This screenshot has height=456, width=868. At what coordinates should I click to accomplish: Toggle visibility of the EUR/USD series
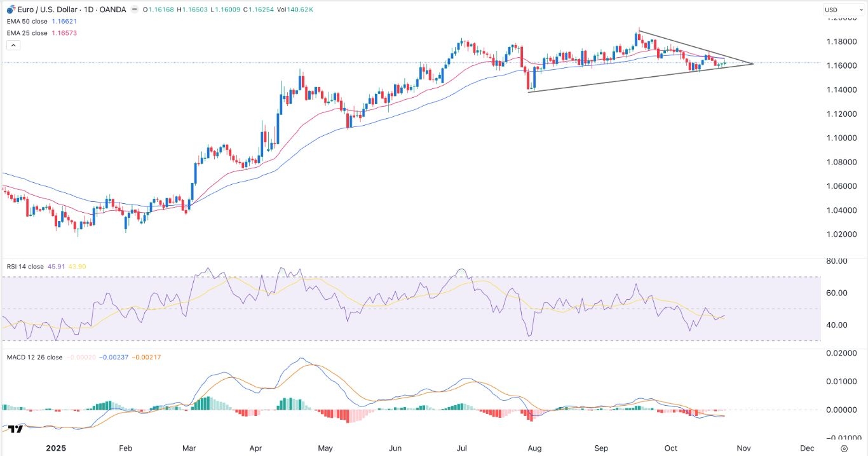pos(135,10)
